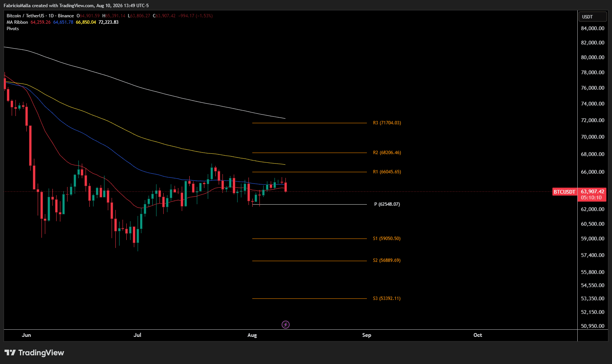Click the 57,400.00 price axis label

pos(592,255)
